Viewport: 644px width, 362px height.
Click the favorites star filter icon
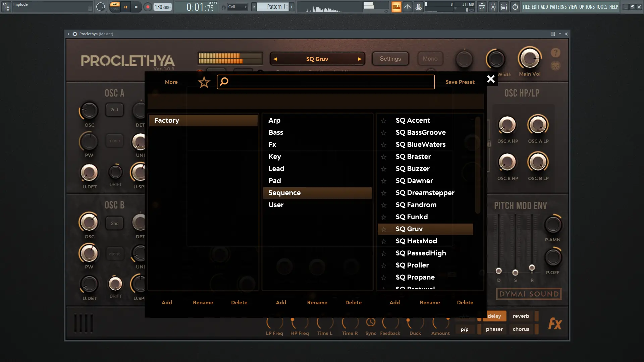pos(204,82)
